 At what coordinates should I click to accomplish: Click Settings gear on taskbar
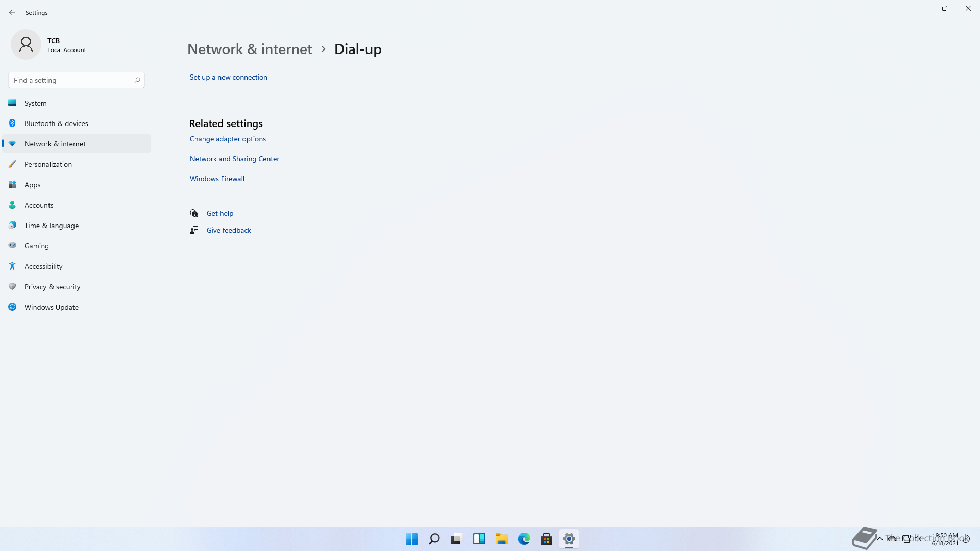coord(569,539)
